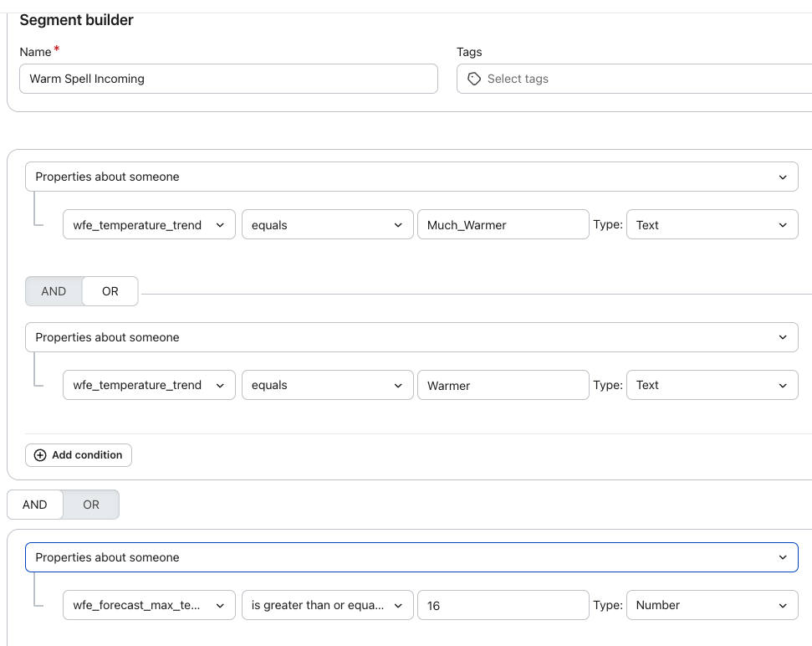Toggle AND between the two temperature trend conditions

click(x=54, y=291)
